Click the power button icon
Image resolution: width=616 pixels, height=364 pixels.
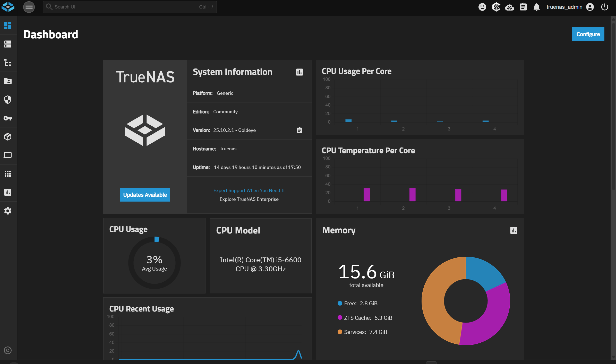click(x=604, y=7)
